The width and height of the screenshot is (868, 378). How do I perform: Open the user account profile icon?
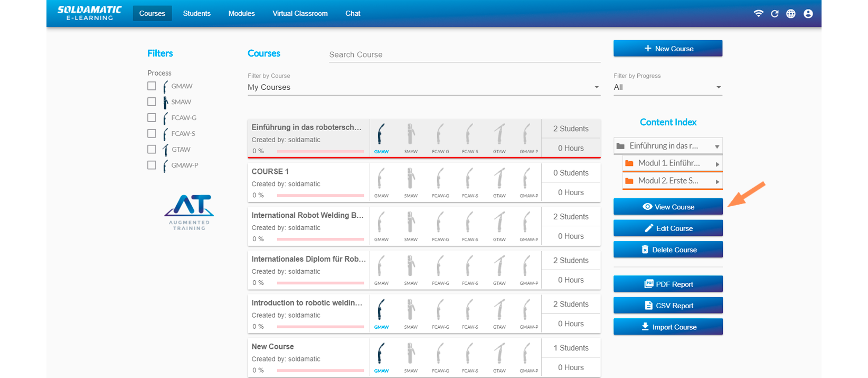[x=808, y=14]
